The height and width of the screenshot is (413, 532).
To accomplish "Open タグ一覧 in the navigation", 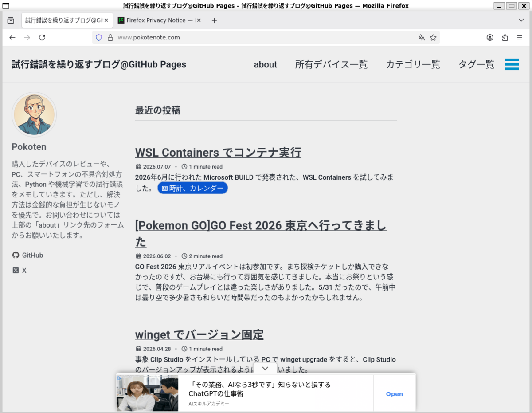I will click(477, 65).
